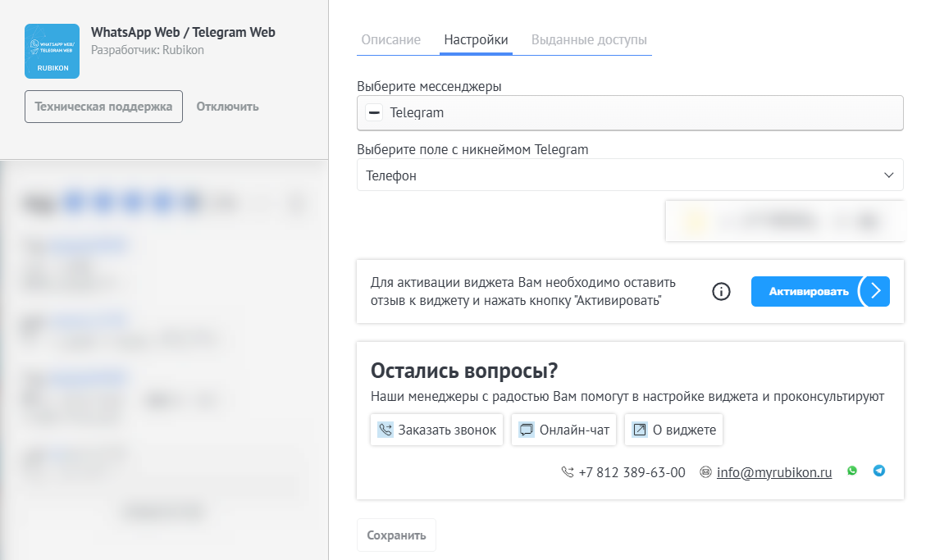Select the Настройки tab

click(476, 40)
